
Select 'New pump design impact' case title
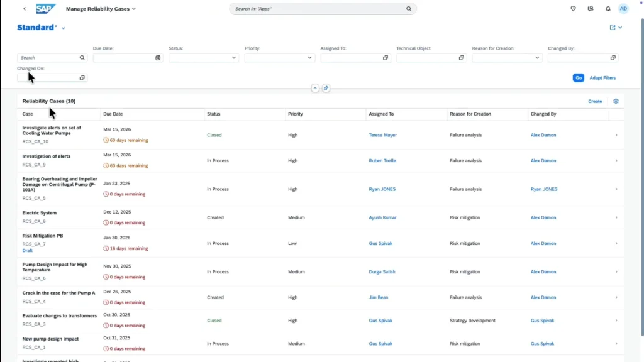[50, 339]
